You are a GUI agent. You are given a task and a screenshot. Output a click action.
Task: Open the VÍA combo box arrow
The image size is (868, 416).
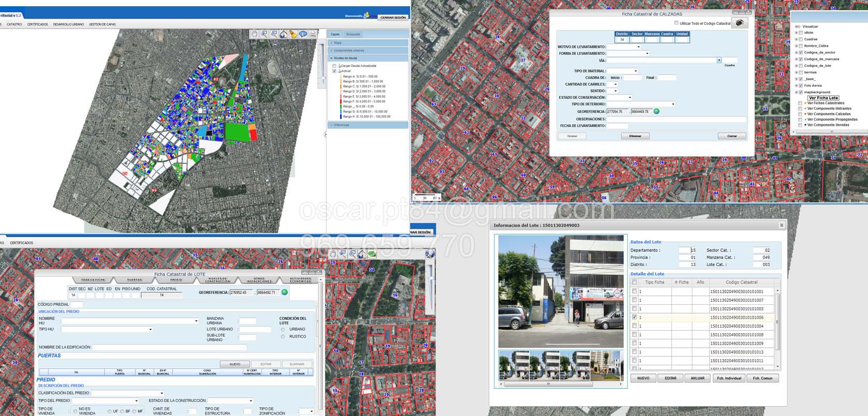[x=719, y=60]
